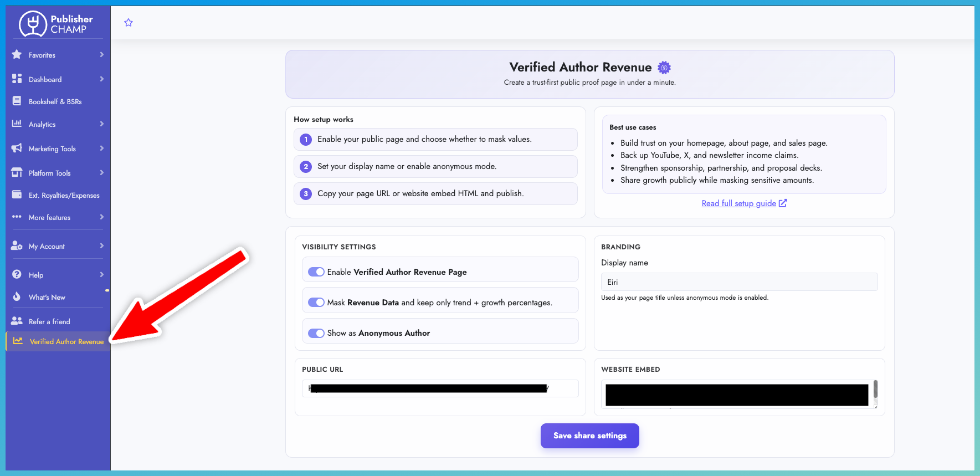The image size is (980, 476).
Task: Expand the Platform Tools chevron
Action: coord(102,172)
